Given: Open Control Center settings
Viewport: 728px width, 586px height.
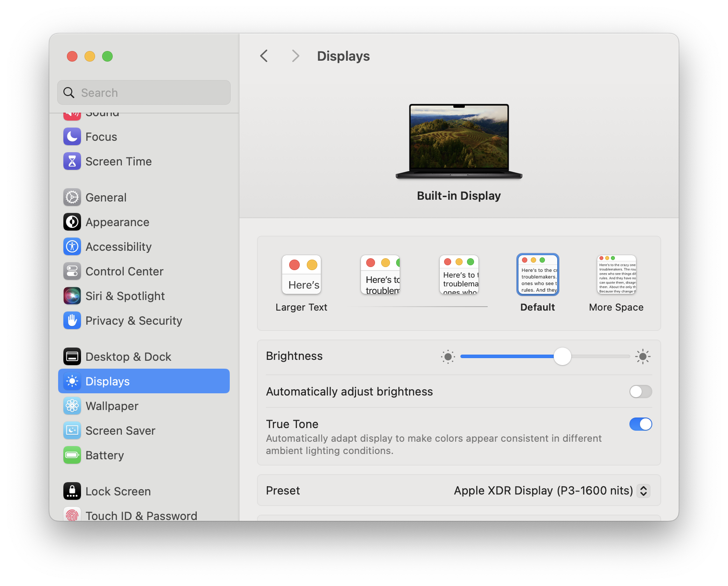Looking at the screenshot, I should (124, 271).
